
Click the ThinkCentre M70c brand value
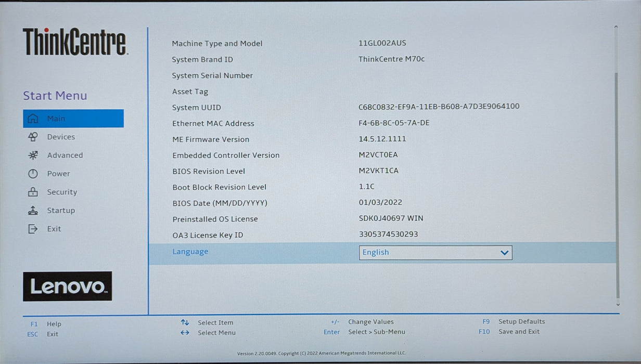point(391,59)
